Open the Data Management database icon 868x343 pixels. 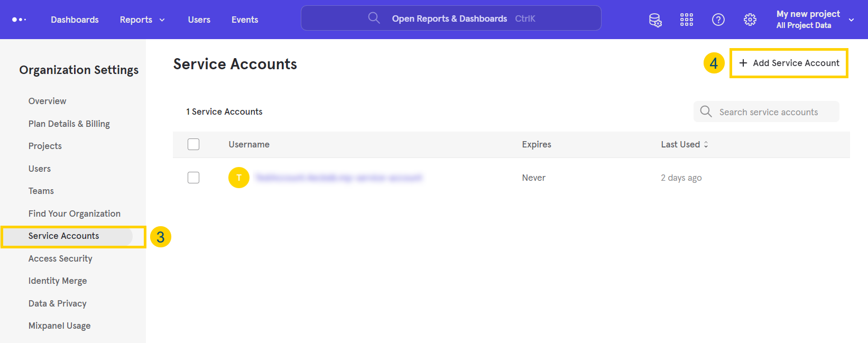tap(655, 20)
